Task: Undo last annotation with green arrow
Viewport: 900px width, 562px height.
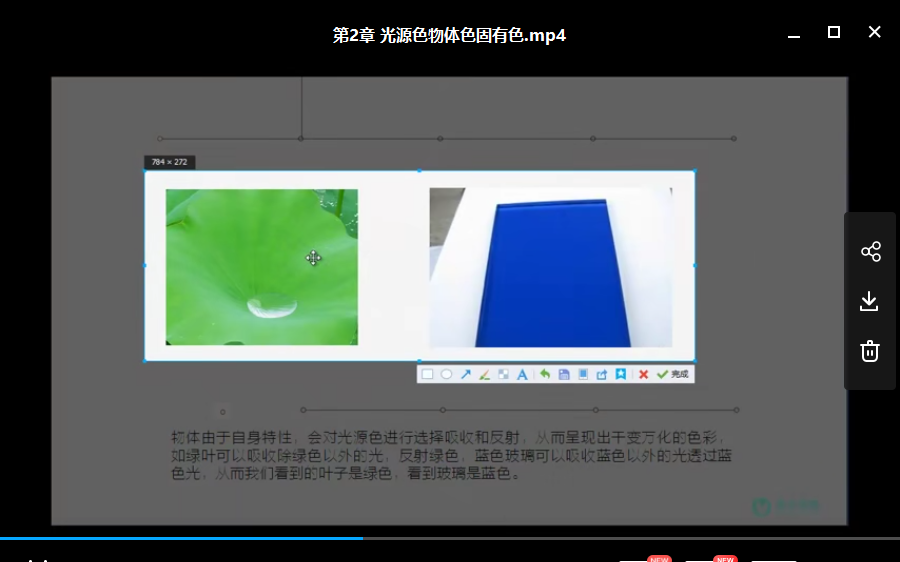Action: (x=545, y=374)
